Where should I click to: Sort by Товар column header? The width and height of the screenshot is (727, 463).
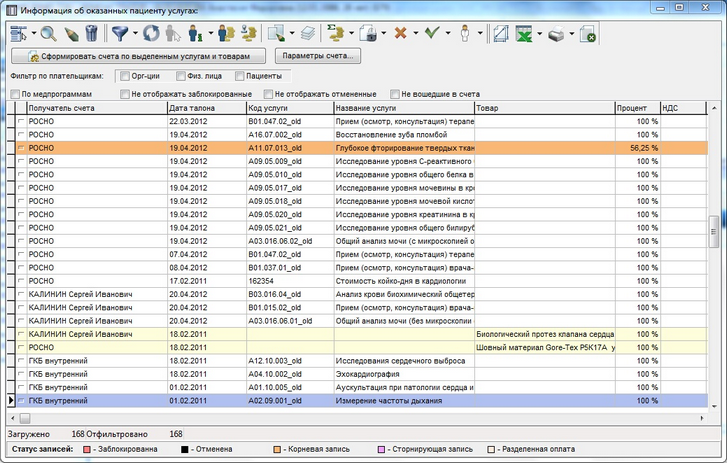(x=545, y=108)
